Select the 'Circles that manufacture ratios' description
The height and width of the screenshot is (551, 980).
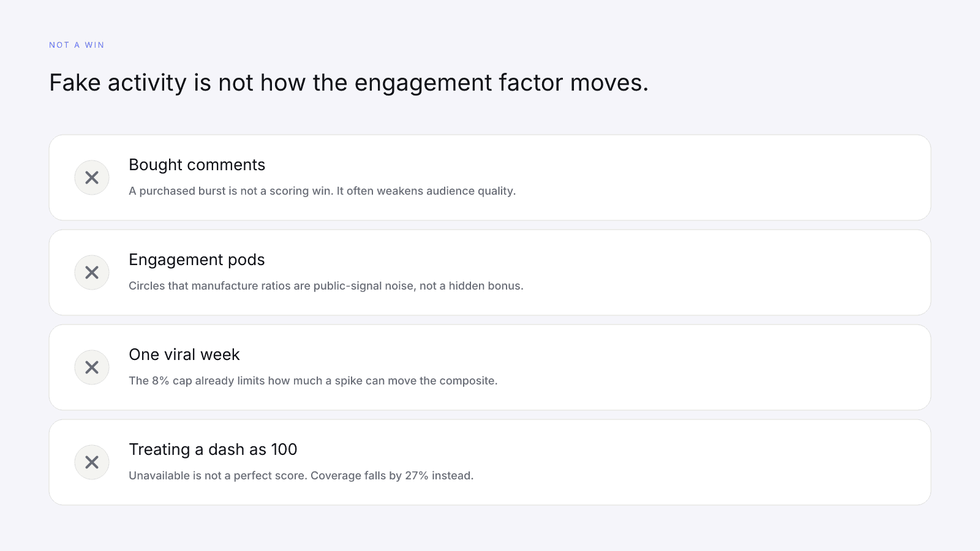click(326, 286)
